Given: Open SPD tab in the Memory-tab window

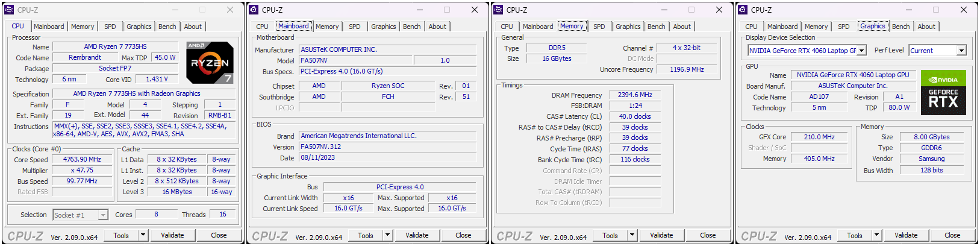Looking at the screenshot, I should point(599,27).
